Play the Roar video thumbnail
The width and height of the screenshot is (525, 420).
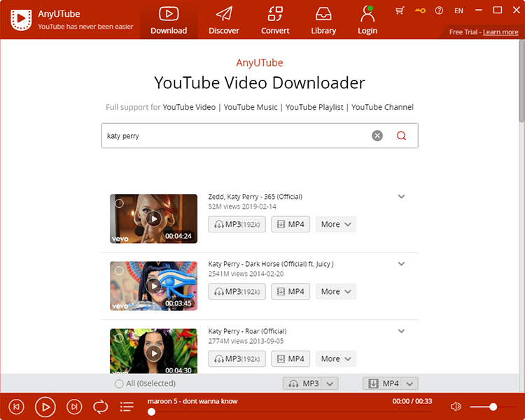pyautogui.click(x=154, y=351)
